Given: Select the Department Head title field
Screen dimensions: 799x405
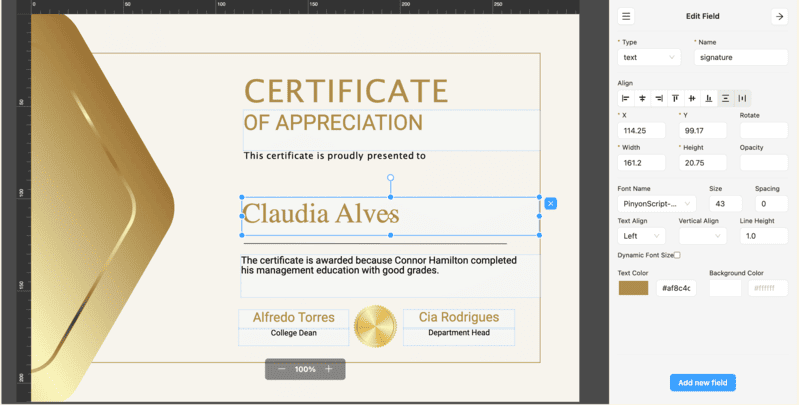Looking at the screenshot, I should point(459,336).
